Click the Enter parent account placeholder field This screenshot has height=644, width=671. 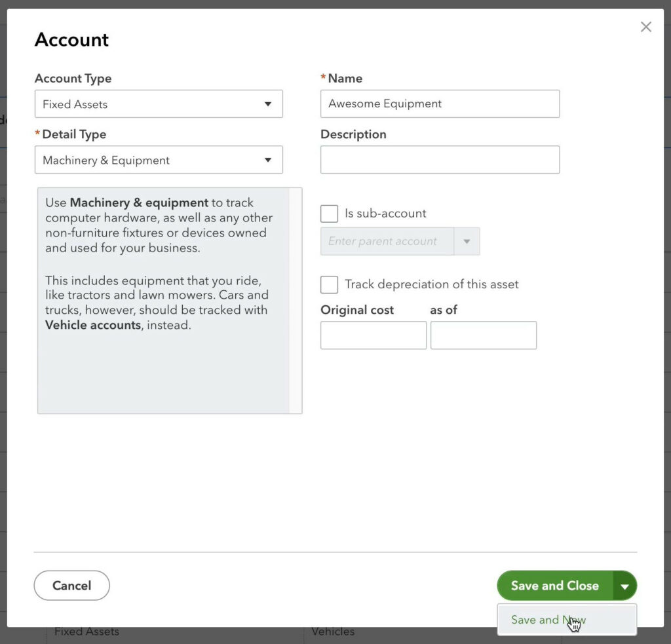coord(387,241)
